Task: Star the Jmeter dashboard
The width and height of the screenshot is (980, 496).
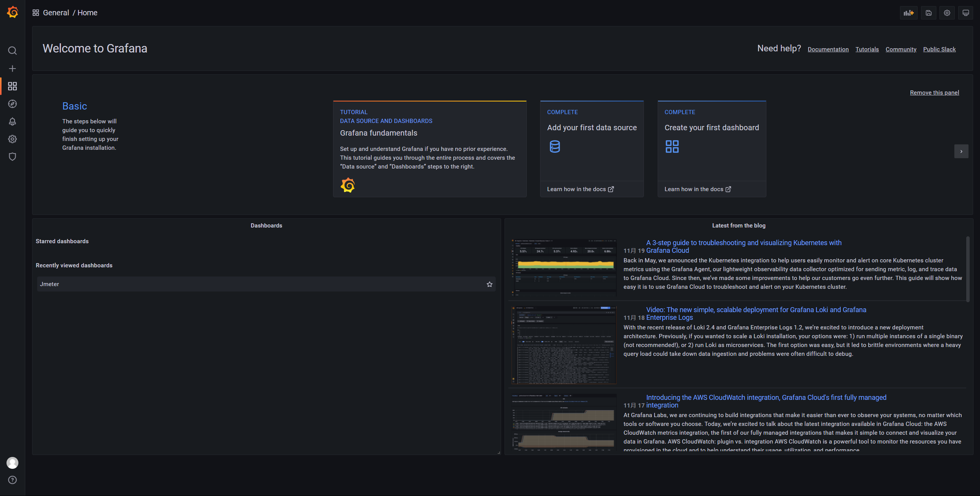Action: point(489,284)
